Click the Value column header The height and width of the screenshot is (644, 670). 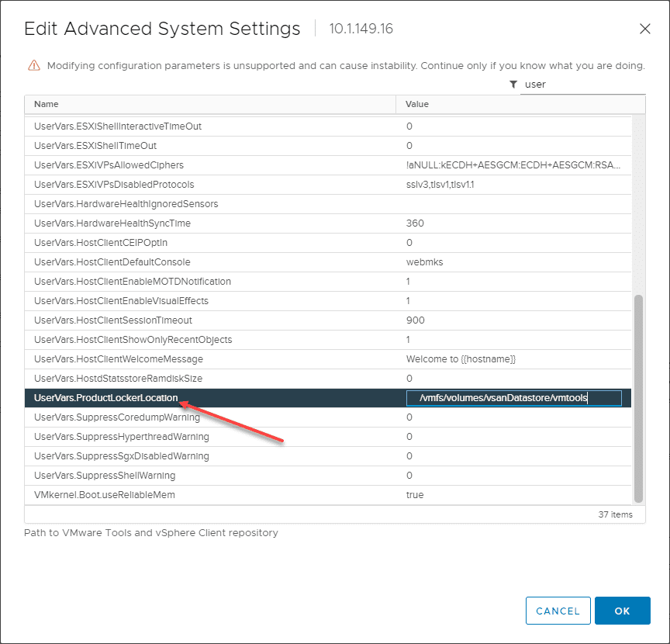(416, 104)
